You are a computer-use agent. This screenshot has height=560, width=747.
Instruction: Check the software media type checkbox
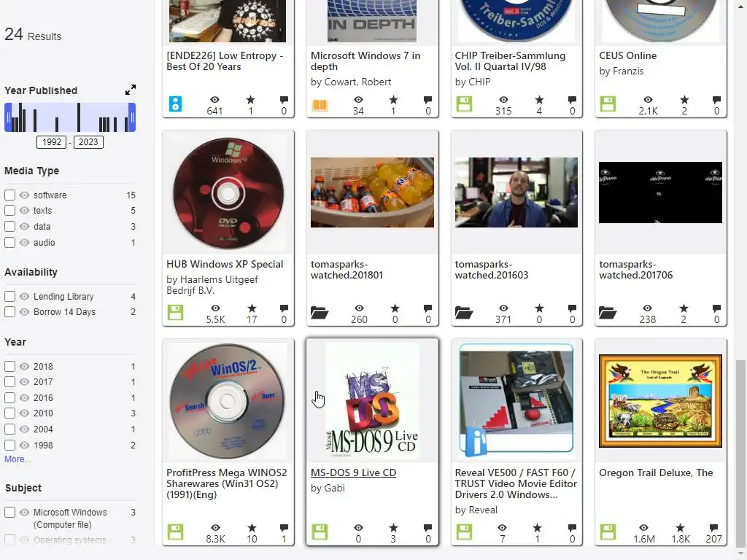coord(9,195)
